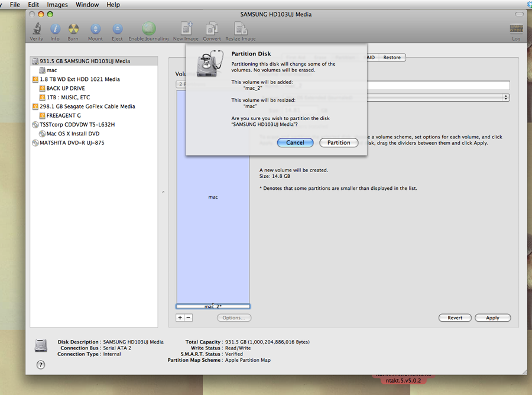Select the mac volume in sidebar
Screen dimensions: 532x395
pos(94,70)
